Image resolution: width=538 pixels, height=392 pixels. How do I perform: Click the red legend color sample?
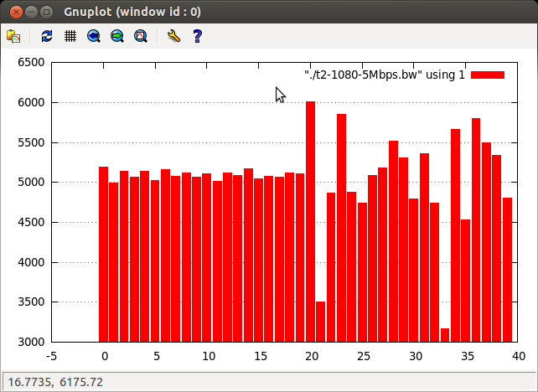pyautogui.click(x=488, y=75)
